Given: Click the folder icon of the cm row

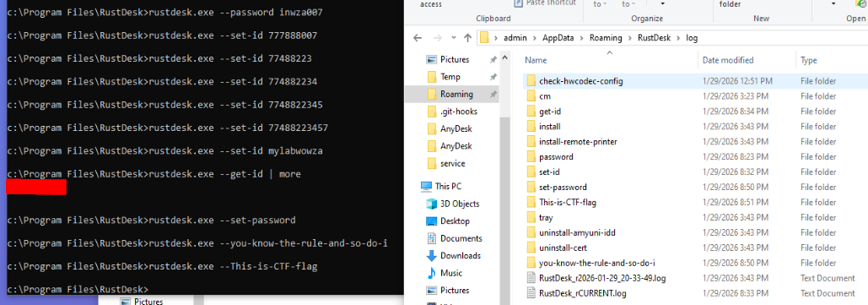Looking at the screenshot, I should click(x=531, y=96).
